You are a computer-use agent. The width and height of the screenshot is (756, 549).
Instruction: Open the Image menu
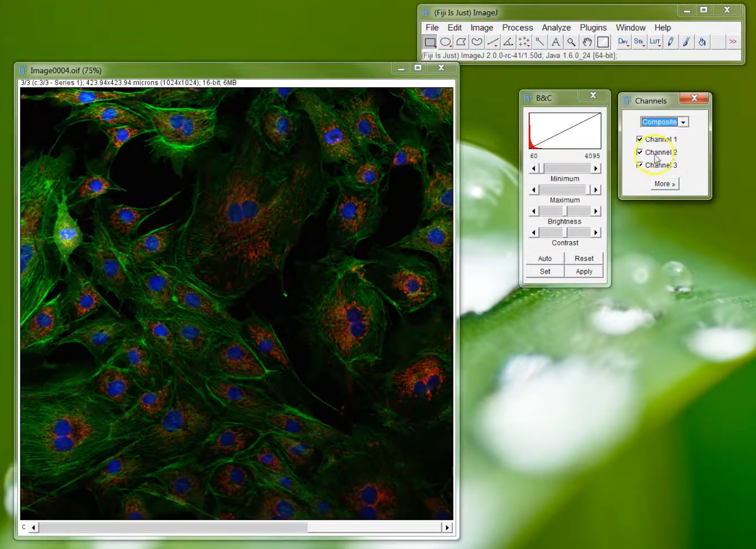click(x=482, y=28)
